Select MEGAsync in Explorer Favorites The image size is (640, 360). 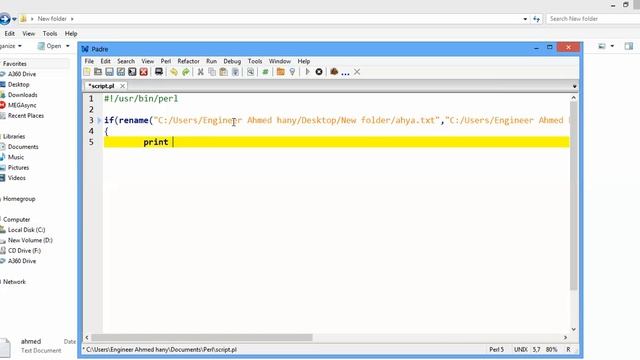tap(22, 105)
